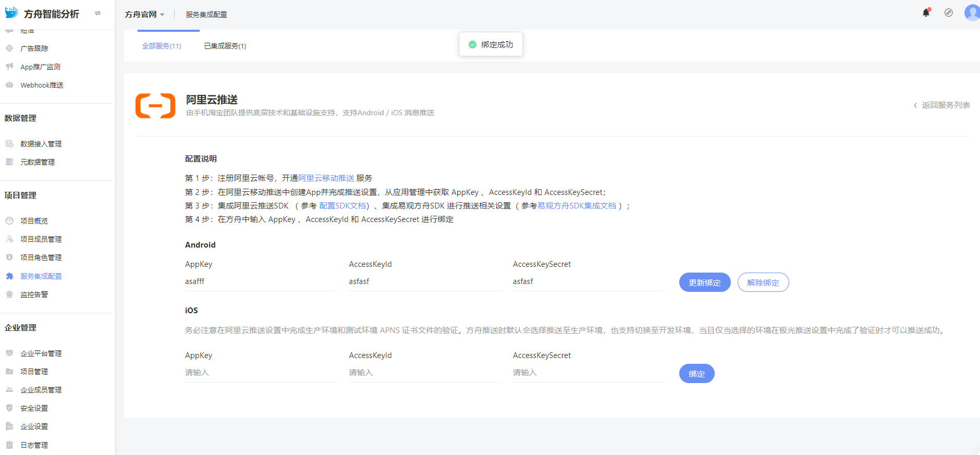Click the 服务集成配置 breadcrumb text
980x455 pixels.
(206, 15)
